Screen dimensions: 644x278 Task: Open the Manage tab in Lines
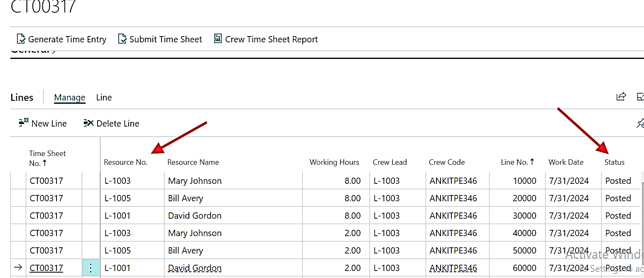tap(69, 98)
